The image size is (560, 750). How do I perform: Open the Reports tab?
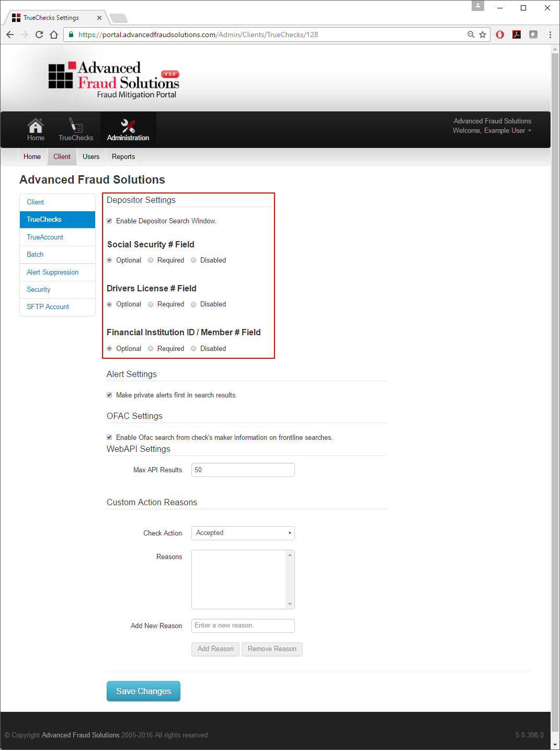[123, 156]
